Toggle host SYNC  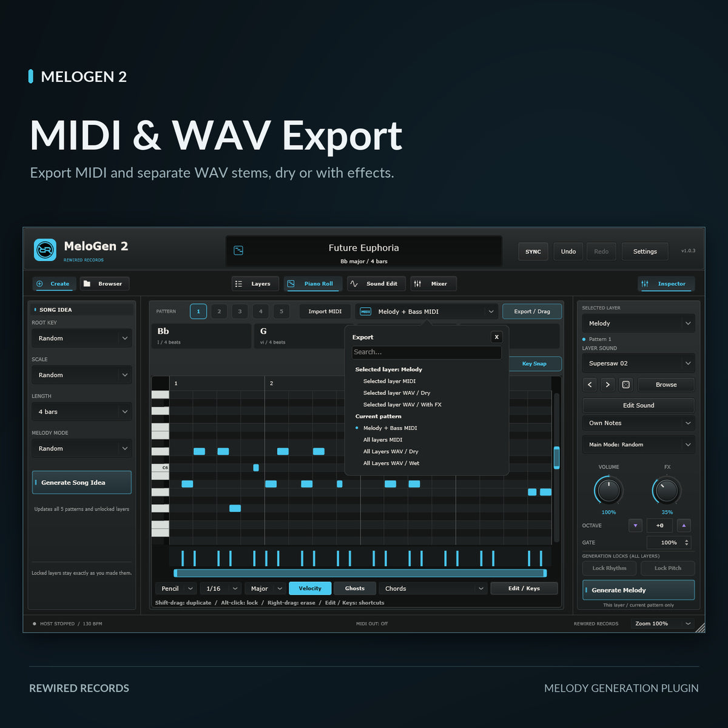point(533,251)
